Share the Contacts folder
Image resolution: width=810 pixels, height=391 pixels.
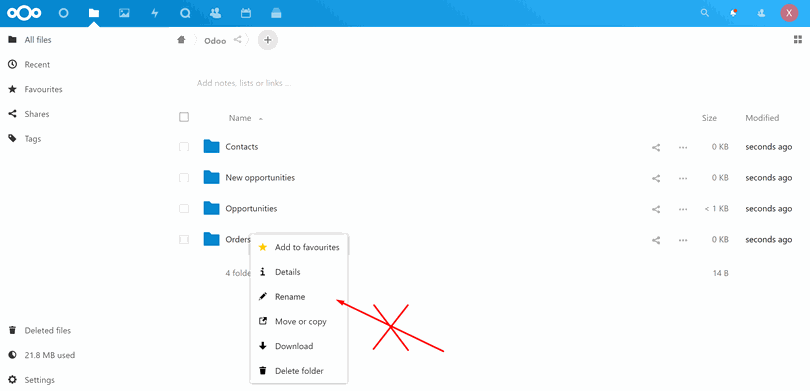tap(656, 147)
